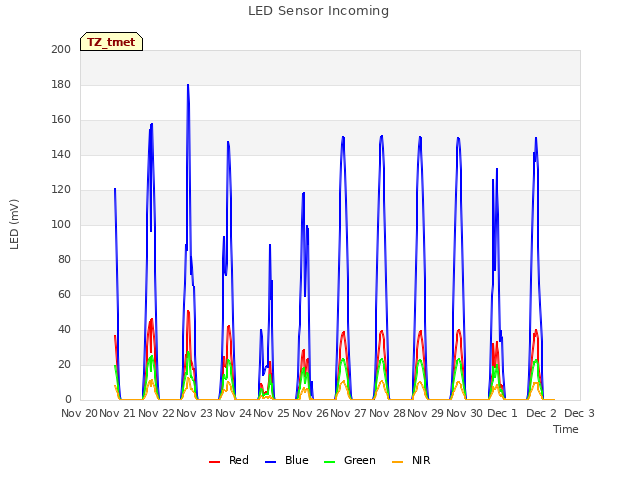
Task: Click the green legend color marker
Action: [329, 462]
